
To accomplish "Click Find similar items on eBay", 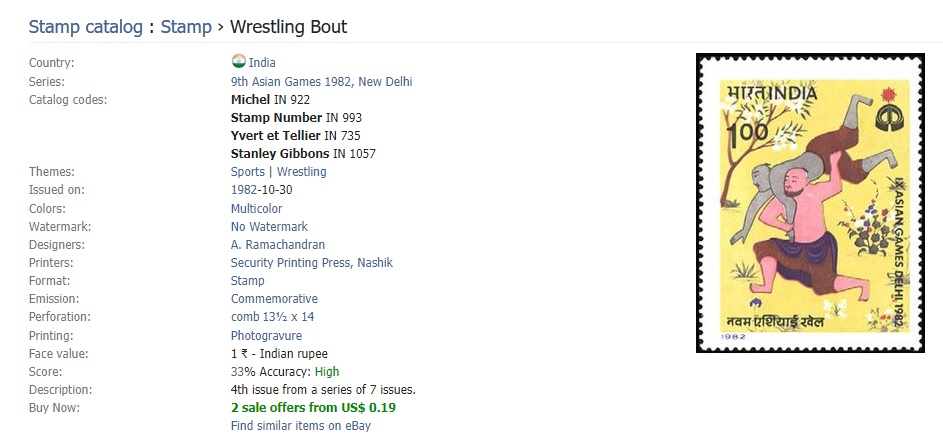I will [301, 426].
